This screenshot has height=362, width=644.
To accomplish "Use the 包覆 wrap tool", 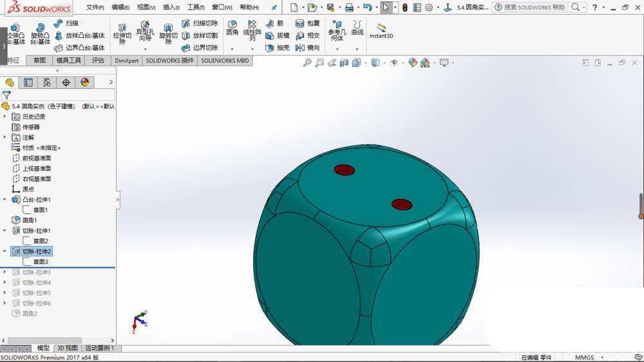I will pos(308,23).
